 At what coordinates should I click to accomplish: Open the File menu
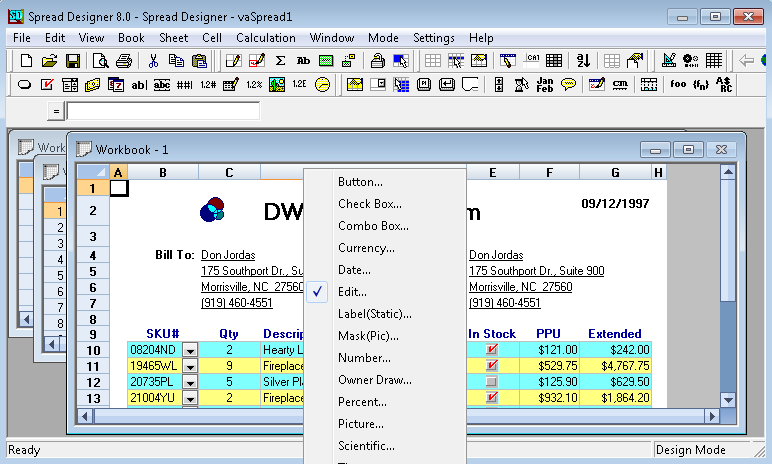tap(22, 38)
